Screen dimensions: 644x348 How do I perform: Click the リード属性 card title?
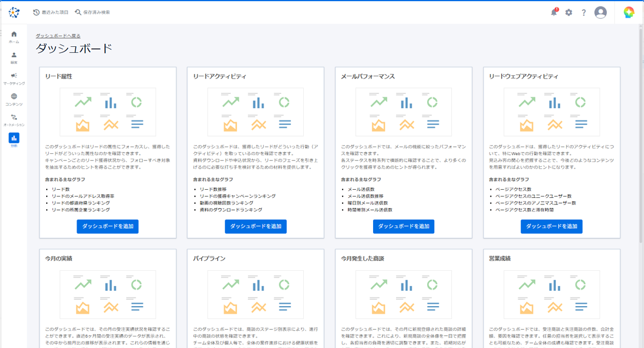[x=58, y=77]
